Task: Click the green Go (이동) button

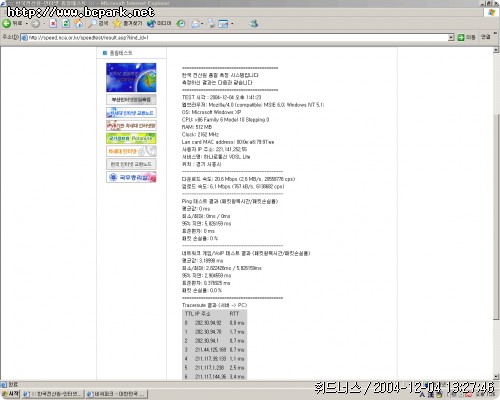Action: (466, 37)
